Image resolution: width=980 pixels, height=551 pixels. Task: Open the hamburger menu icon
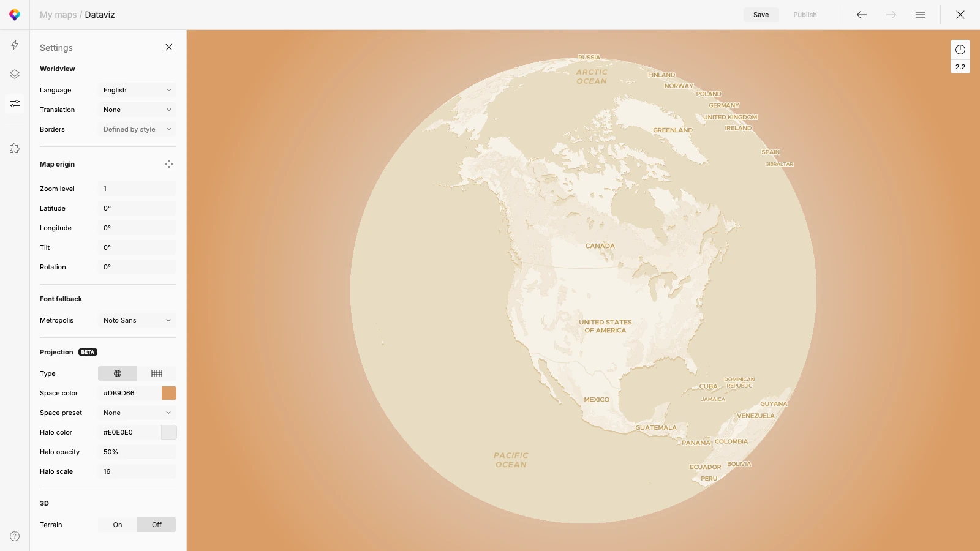[921, 15]
